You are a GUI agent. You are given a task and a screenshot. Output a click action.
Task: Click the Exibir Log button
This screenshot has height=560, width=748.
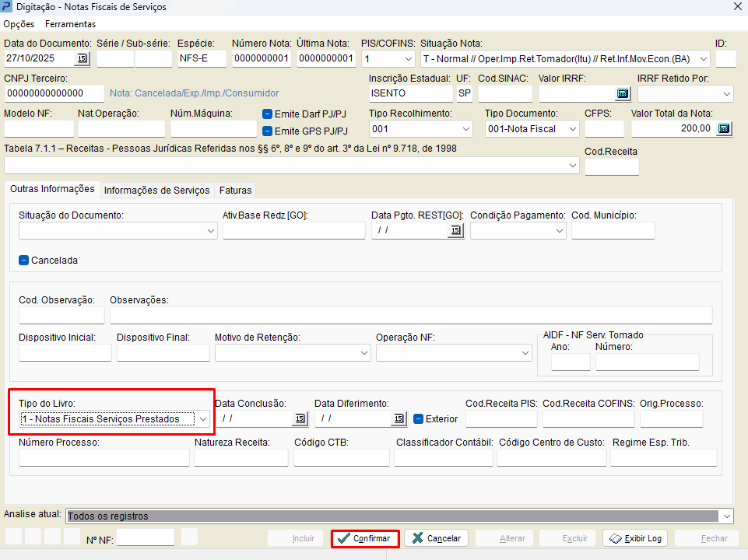634,538
